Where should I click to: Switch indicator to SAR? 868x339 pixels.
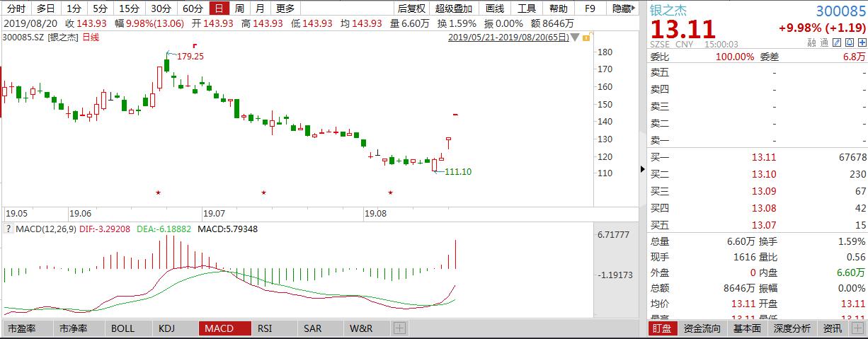(312, 328)
